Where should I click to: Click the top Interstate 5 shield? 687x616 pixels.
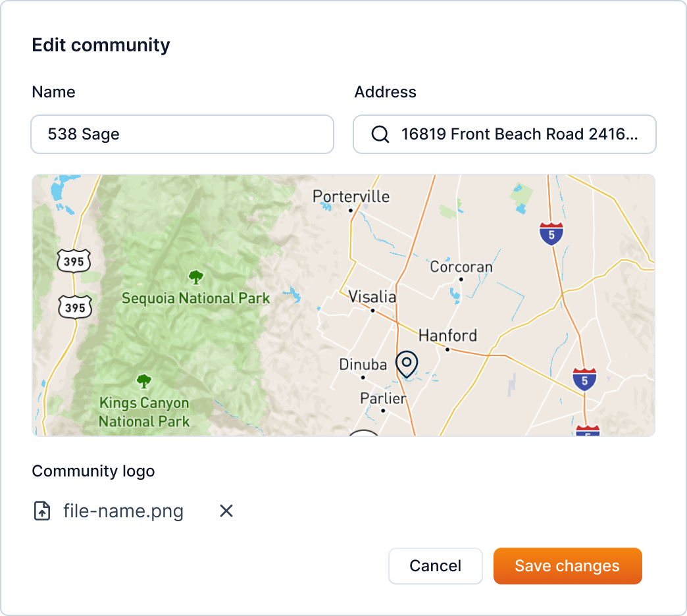pos(551,234)
